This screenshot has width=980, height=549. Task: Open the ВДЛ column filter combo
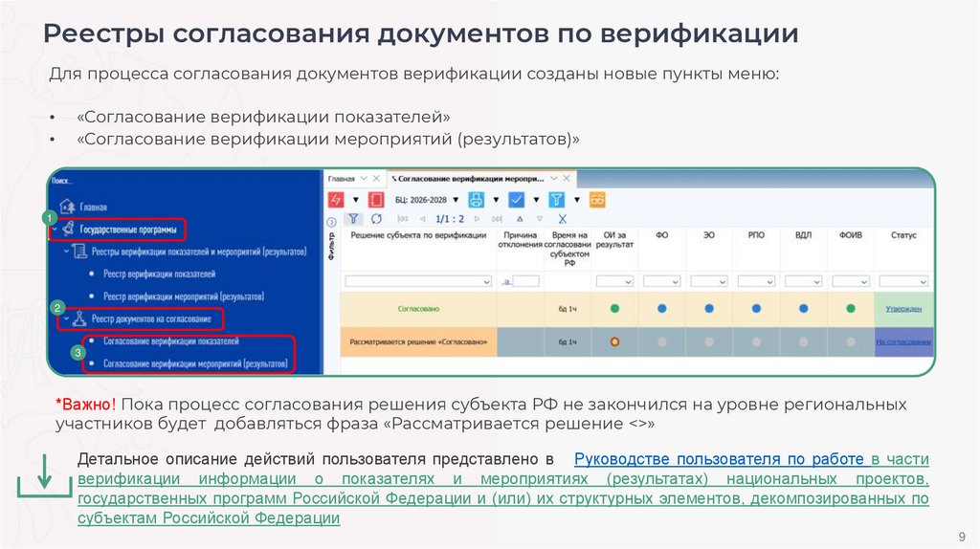(803, 282)
